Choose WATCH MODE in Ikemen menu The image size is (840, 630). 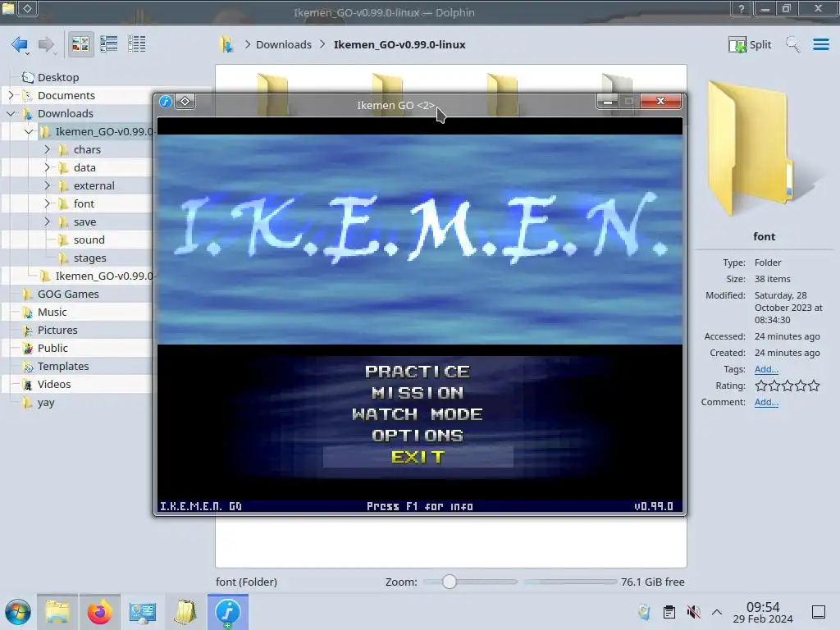click(x=418, y=414)
